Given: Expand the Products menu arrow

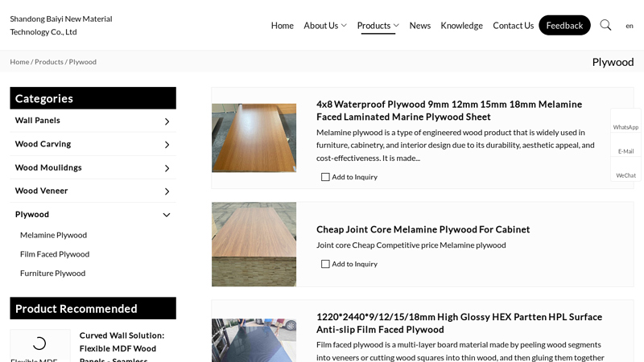Looking at the screenshot, I should [396, 26].
